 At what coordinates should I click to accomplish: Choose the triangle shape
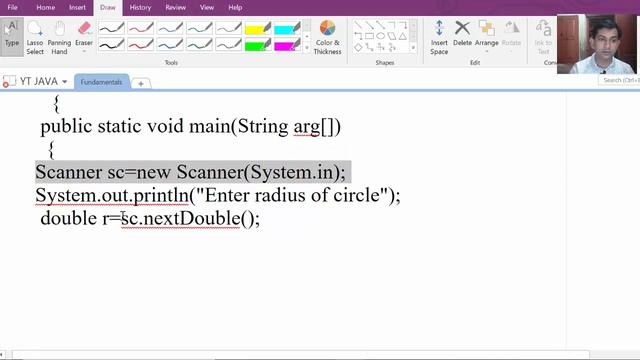click(403, 36)
